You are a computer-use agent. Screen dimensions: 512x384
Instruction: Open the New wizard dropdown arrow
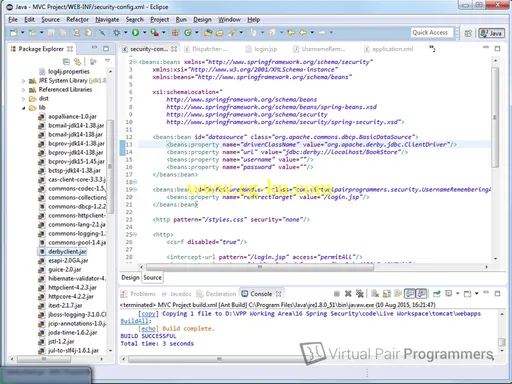coord(23,32)
